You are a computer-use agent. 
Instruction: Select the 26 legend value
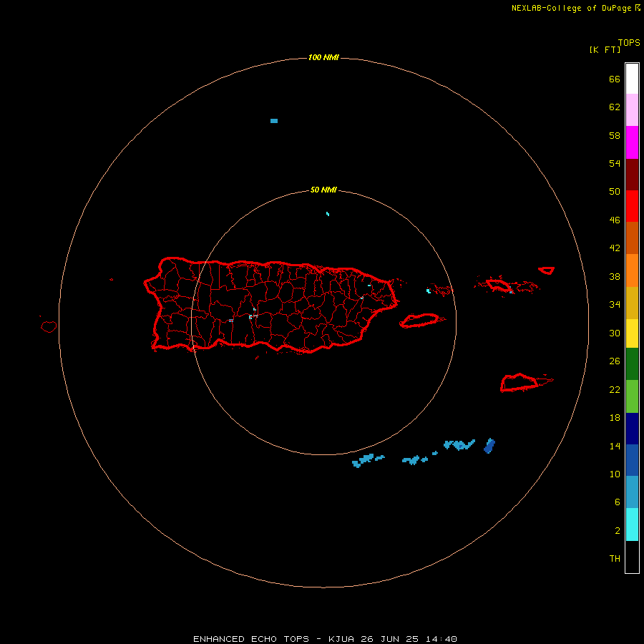click(x=615, y=361)
